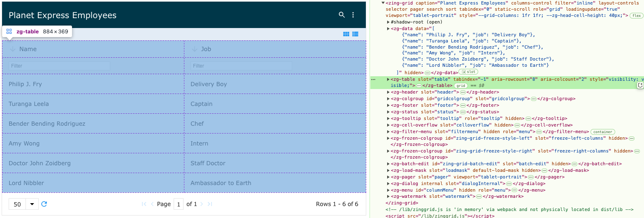This screenshot has width=644, height=218.
Task: Expand the zg-menu columnMenu node
Action: (x=388, y=190)
